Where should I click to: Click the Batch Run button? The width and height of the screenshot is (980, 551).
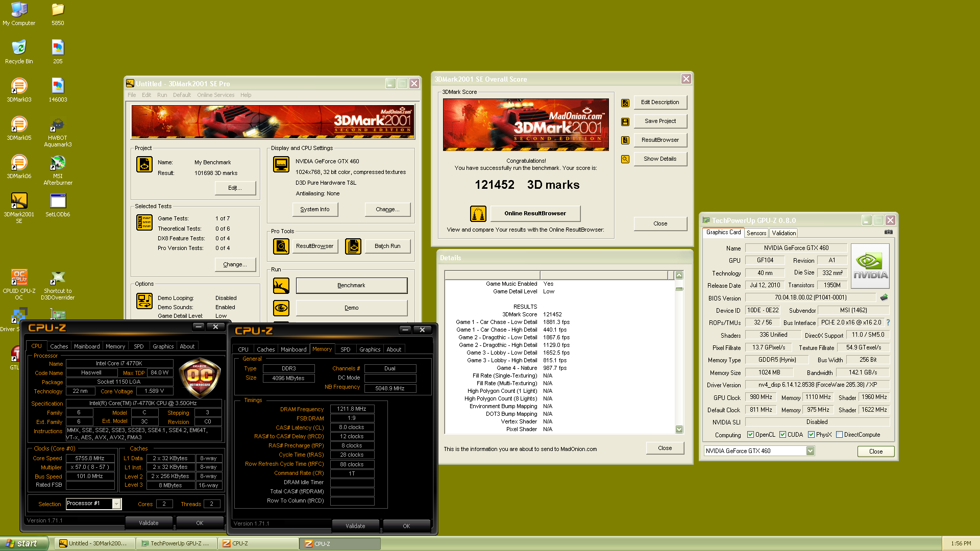coord(387,246)
